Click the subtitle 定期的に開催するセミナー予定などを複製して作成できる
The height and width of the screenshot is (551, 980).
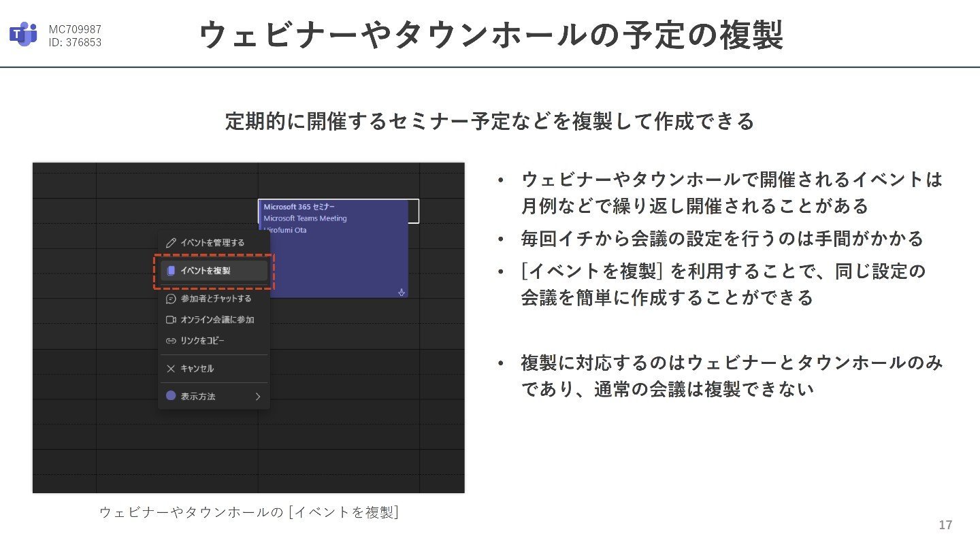click(490, 121)
